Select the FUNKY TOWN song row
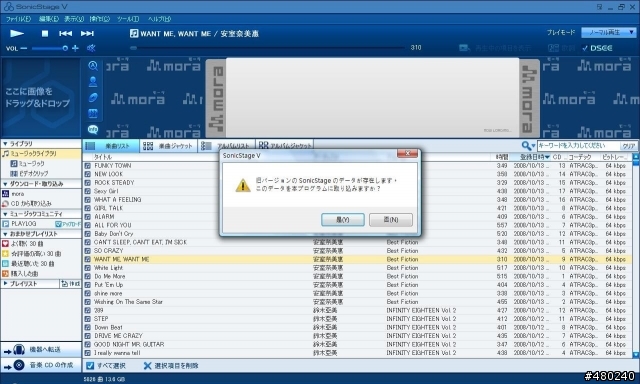 click(x=358, y=166)
